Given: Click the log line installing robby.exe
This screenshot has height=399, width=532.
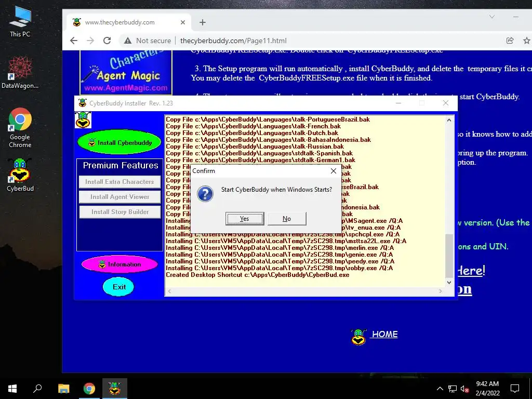Looking at the screenshot, I should 279,268.
